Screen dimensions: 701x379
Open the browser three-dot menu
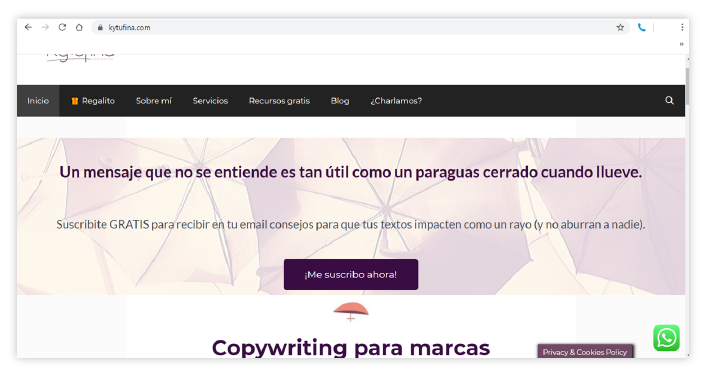(x=682, y=27)
